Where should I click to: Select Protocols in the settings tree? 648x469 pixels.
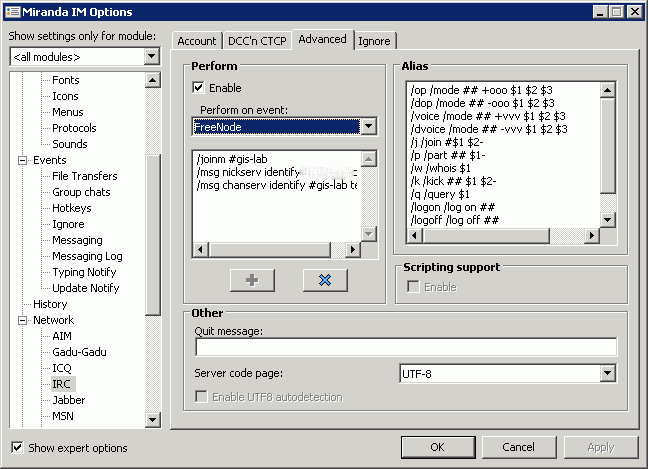click(74, 128)
